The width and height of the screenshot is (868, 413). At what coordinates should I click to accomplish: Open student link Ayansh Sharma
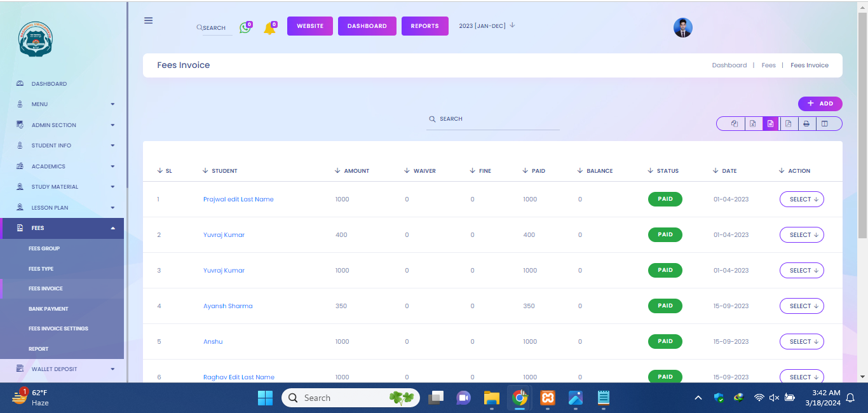coord(227,306)
